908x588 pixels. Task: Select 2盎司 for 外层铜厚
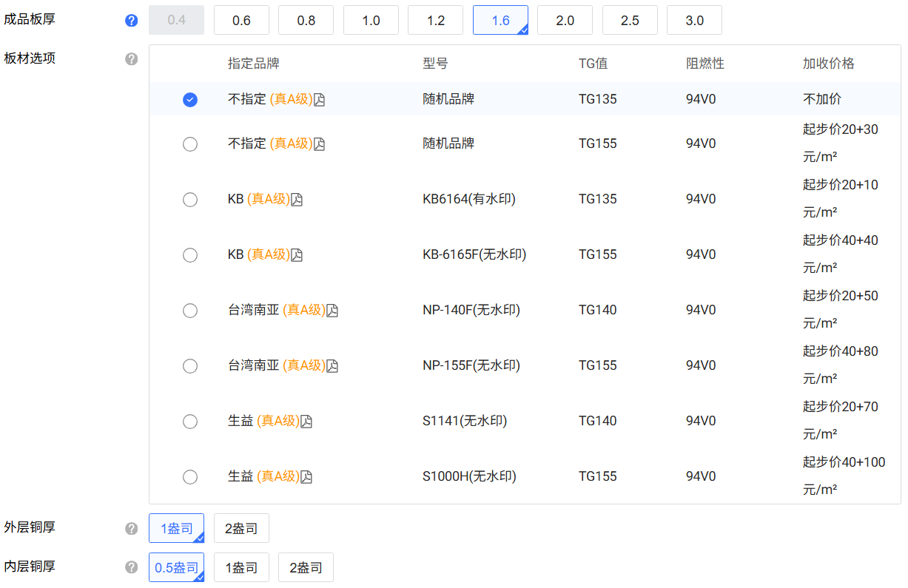click(x=241, y=528)
